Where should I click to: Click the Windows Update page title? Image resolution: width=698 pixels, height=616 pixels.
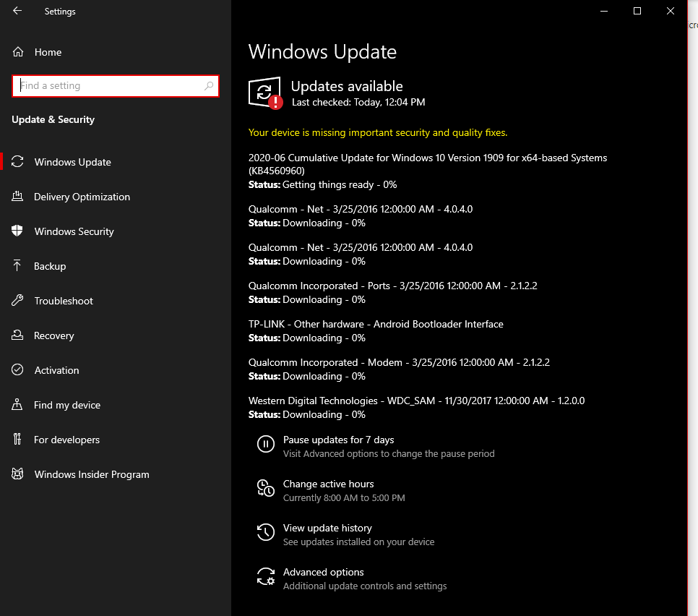point(322,51)
